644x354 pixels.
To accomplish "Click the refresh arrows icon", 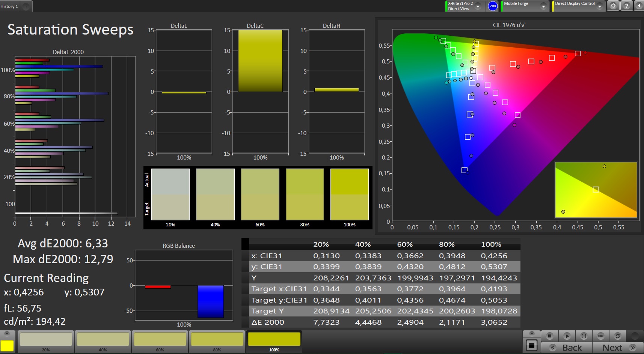I will tap(617, 336).
